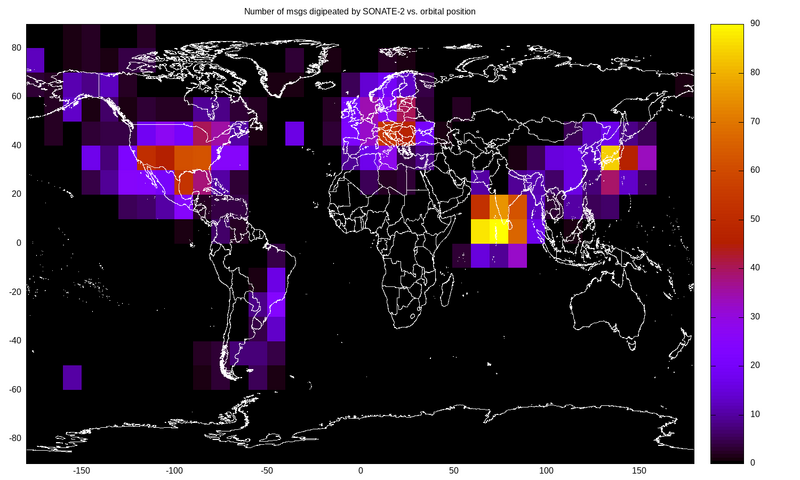Select the orange cell over the central United States

192,157
